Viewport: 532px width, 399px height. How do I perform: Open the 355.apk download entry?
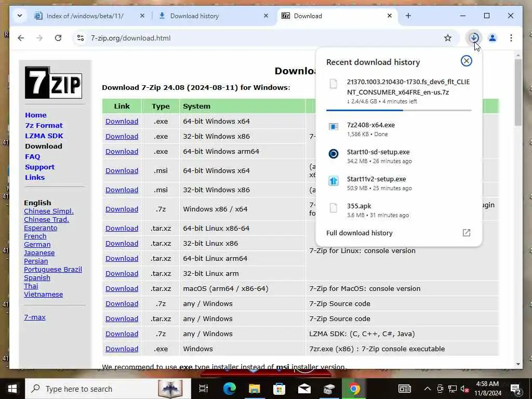coord(398,210)
